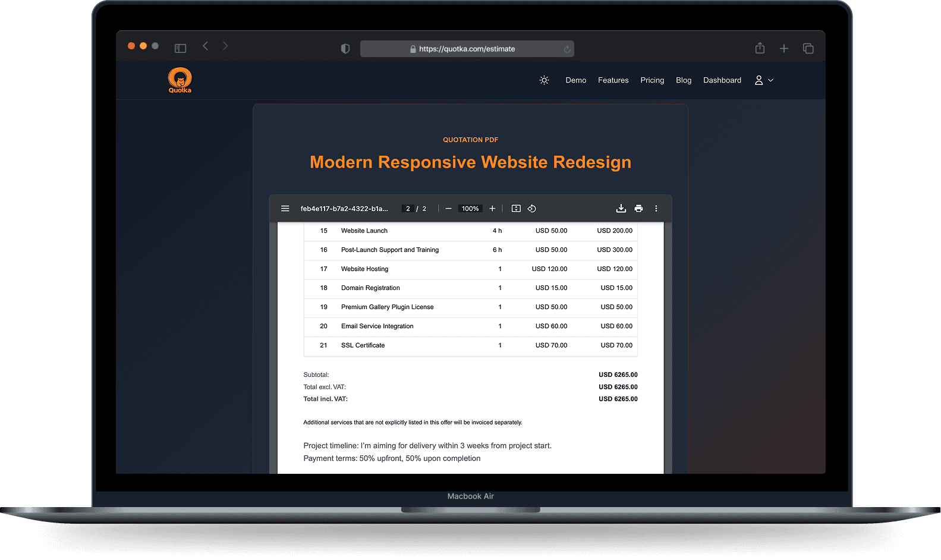Image resolution: width=941 pixels, height=560 pixels.
Task: Toggle the PDF sidebar menu
Action: click(x=285, y=209)
